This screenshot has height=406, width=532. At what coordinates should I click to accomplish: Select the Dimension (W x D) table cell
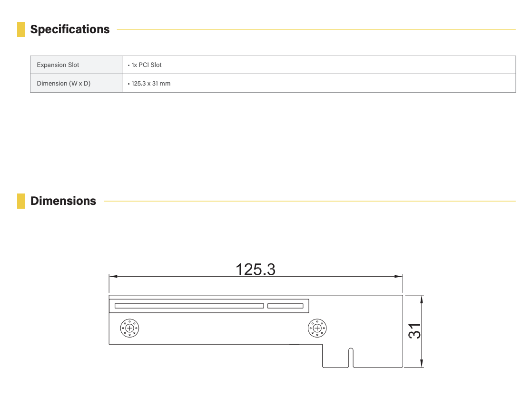pos(76,84)
